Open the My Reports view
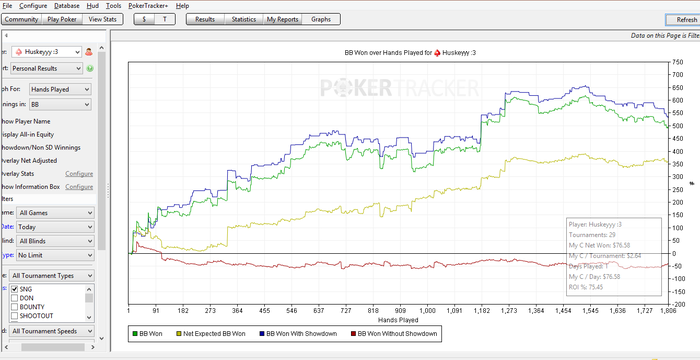This screenshot has width=700, height=360. point(283,19)
